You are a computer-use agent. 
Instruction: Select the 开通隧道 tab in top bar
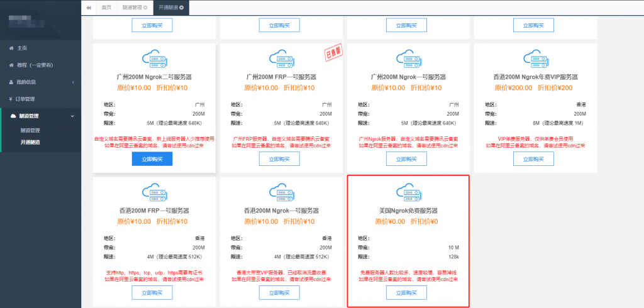click(168, 8)
